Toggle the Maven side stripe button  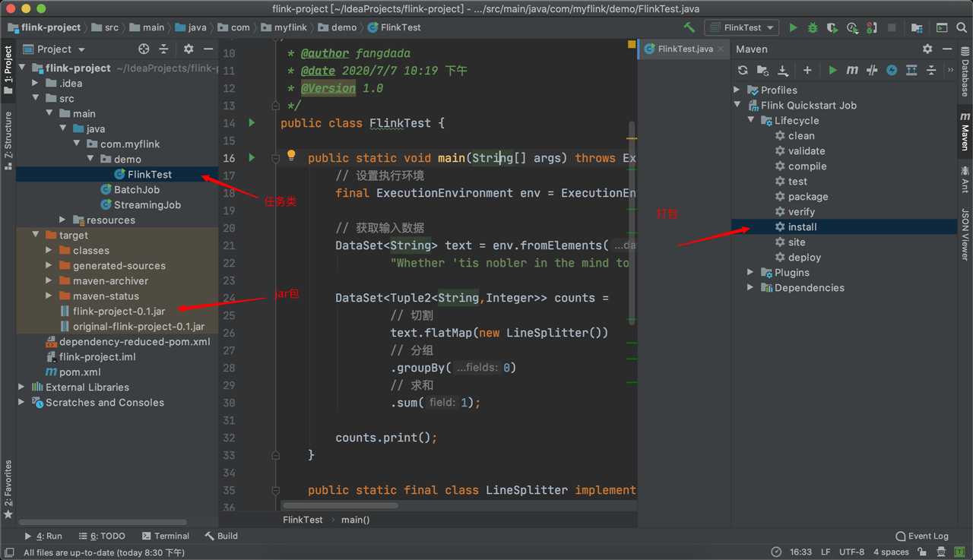(965, 131)
